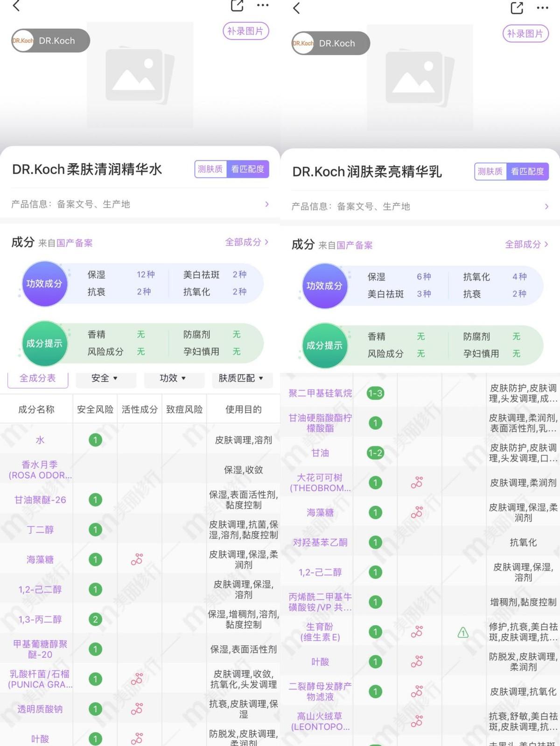Screen dimensions: 560x746
Task: Click the 1-3 safety badge for 聚二甲基硅氧烷
Action: click(375, 393)
